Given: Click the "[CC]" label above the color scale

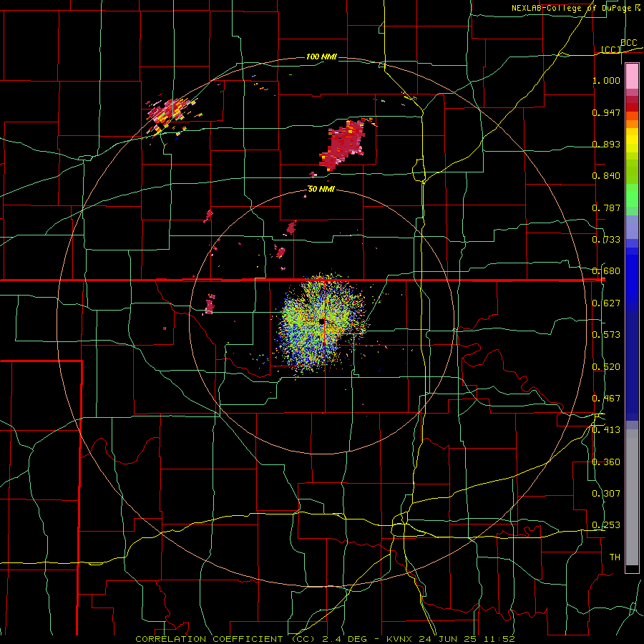Looking at the screenshot, I should tap(611, 49).
